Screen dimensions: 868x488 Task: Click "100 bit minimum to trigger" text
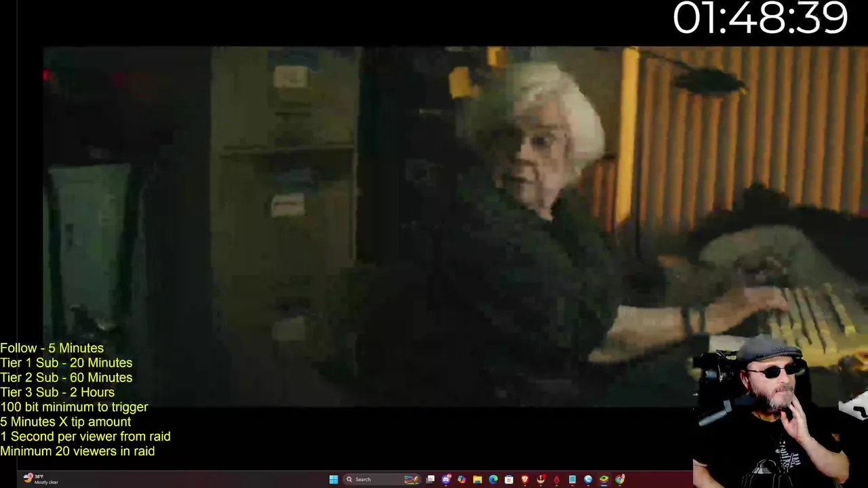tap(74, 407)
